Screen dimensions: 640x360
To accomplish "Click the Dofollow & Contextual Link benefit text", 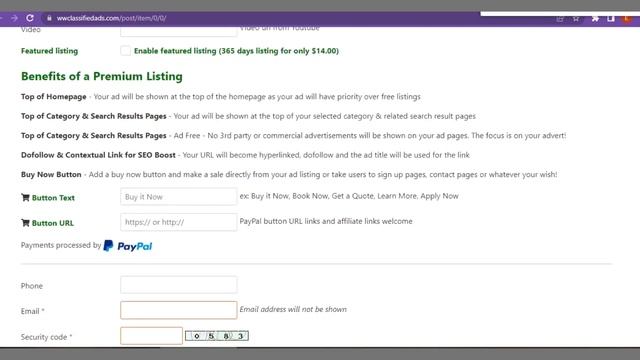I will (x=245, y=155).
